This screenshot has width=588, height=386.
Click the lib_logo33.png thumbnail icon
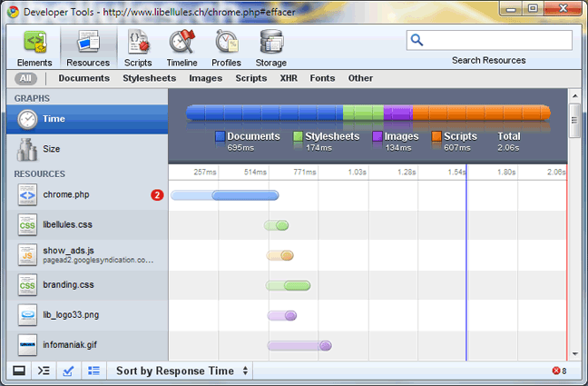coord(27,315)
